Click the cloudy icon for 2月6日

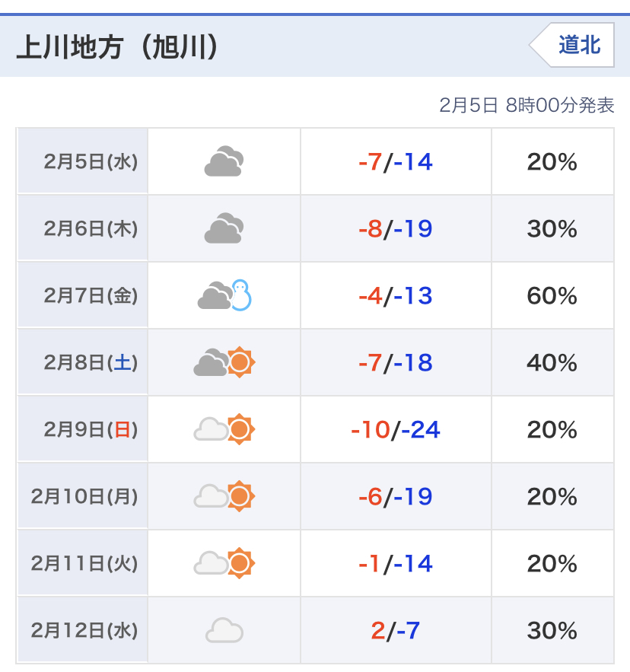pos(224,229)
